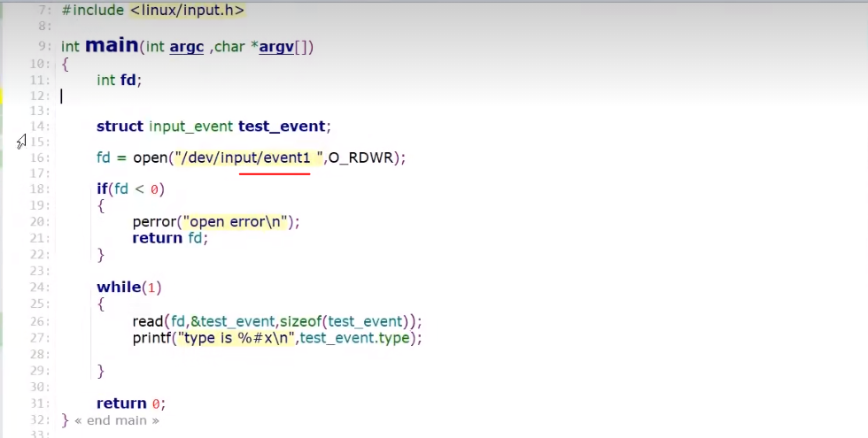The width and height of the screenshot is (868, 438).
Task: Click the printf call on line 27
Action: 151,338
